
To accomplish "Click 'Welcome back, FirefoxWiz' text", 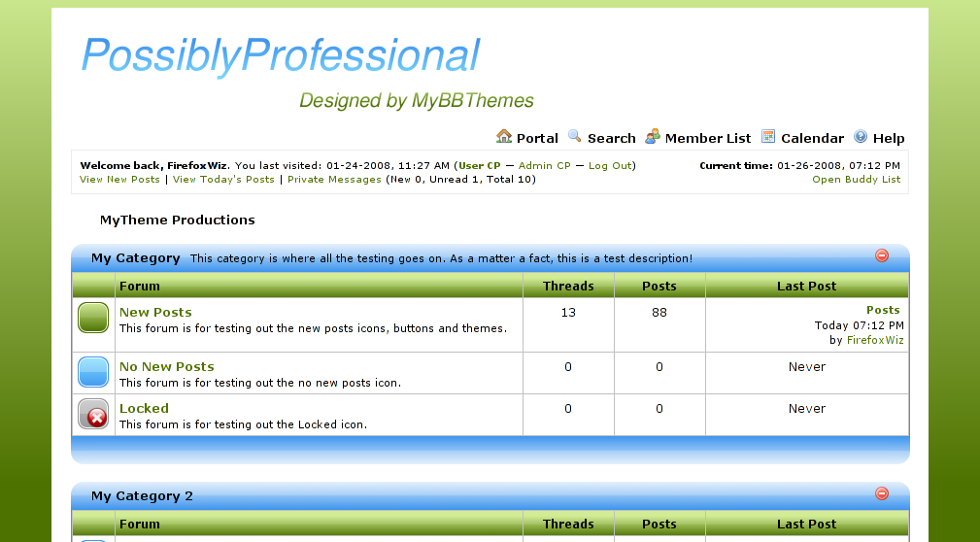I will pyautogui.click(x=153, y=166).
